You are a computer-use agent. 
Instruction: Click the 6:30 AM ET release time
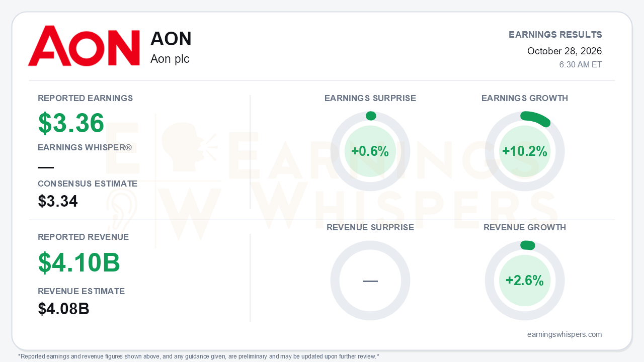(581, 65)
